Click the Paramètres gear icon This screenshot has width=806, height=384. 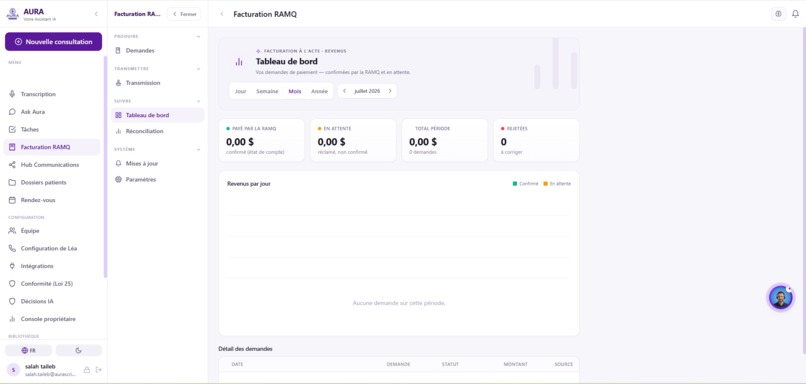(118, 179)
